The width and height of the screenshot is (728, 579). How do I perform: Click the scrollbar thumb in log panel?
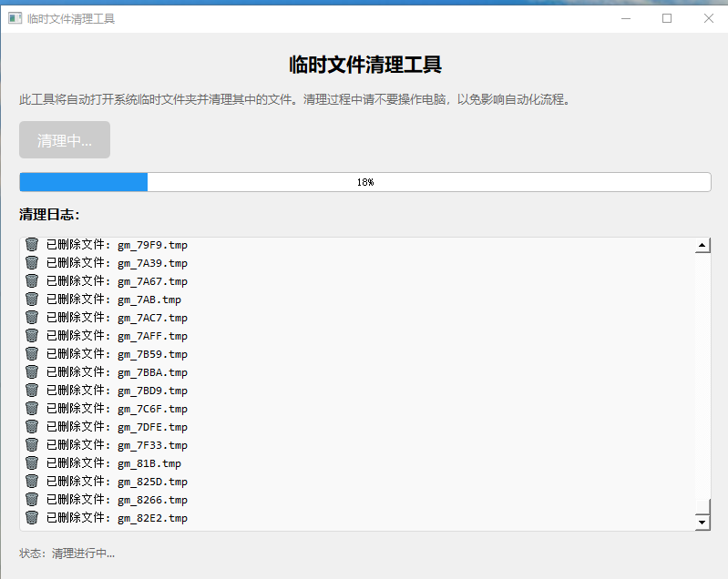702,506
